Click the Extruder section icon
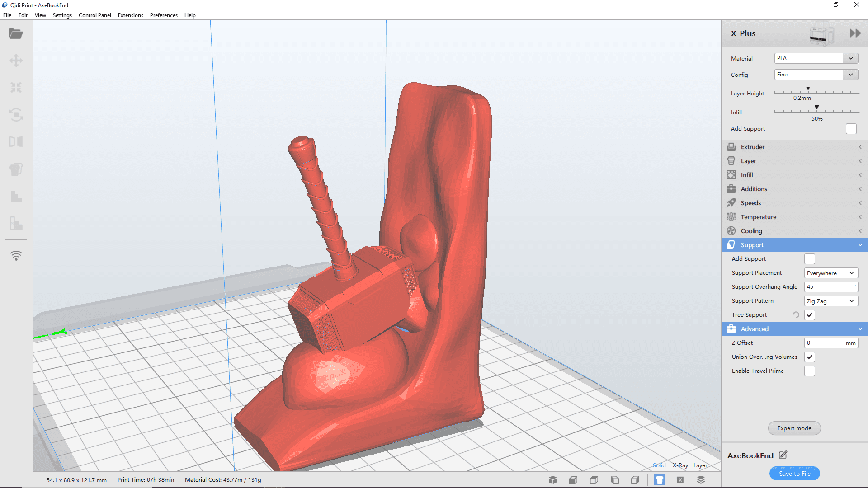868x488 pixels. (x=731, y=147)
